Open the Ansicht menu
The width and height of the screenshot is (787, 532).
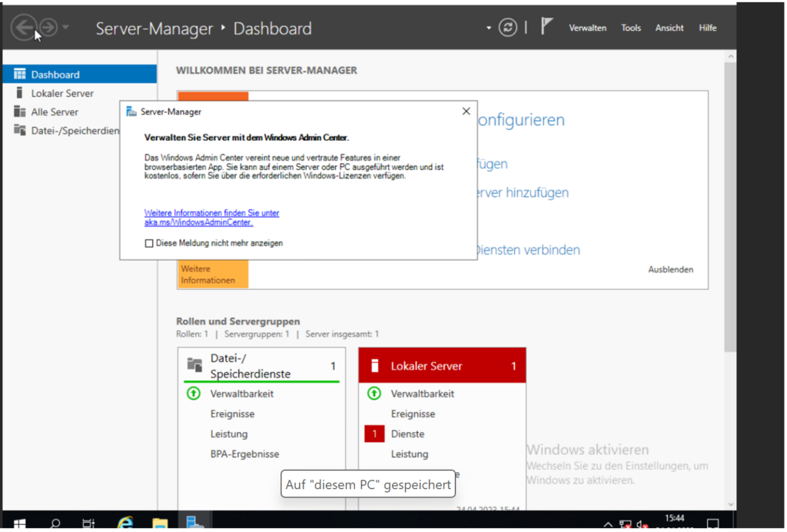click(669, 28)
